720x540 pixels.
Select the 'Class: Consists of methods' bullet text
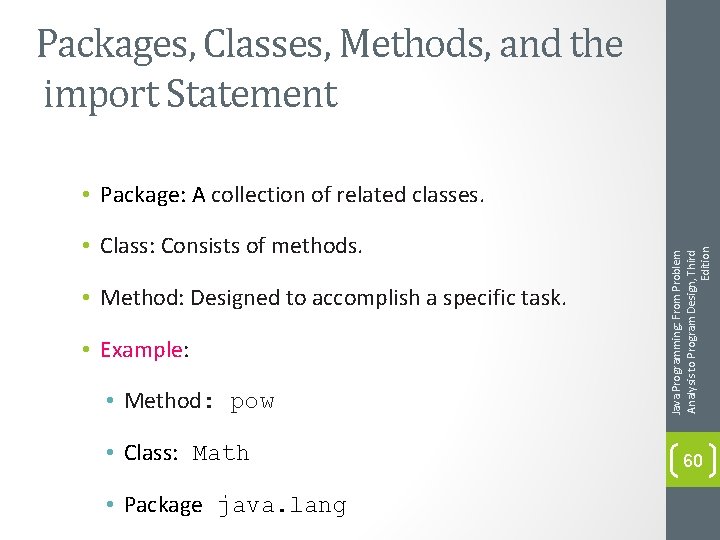tap(231, 246)
